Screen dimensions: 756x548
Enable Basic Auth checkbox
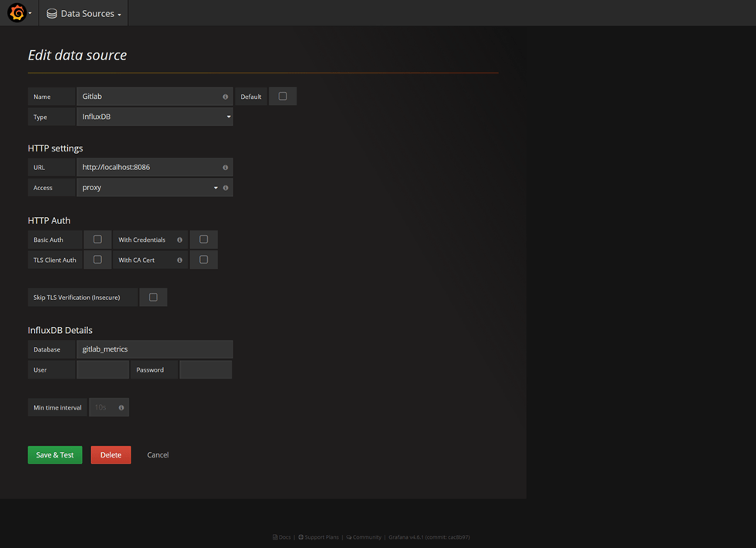97,240
